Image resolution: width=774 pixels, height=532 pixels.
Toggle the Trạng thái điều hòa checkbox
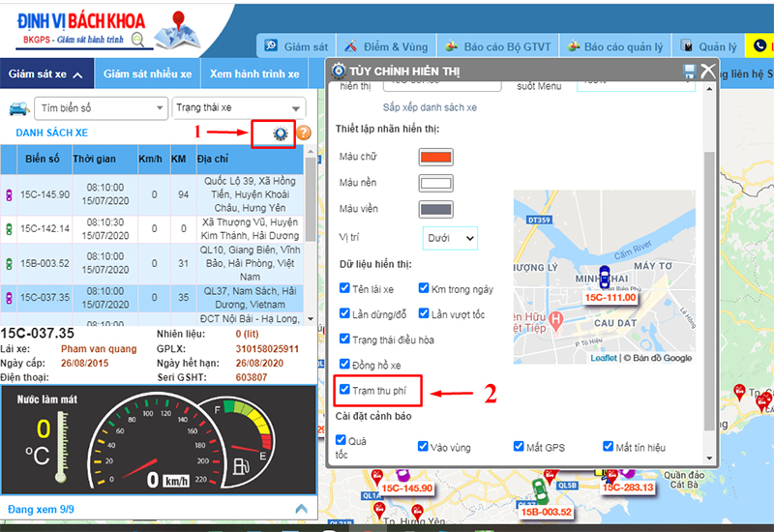[344, 339]
